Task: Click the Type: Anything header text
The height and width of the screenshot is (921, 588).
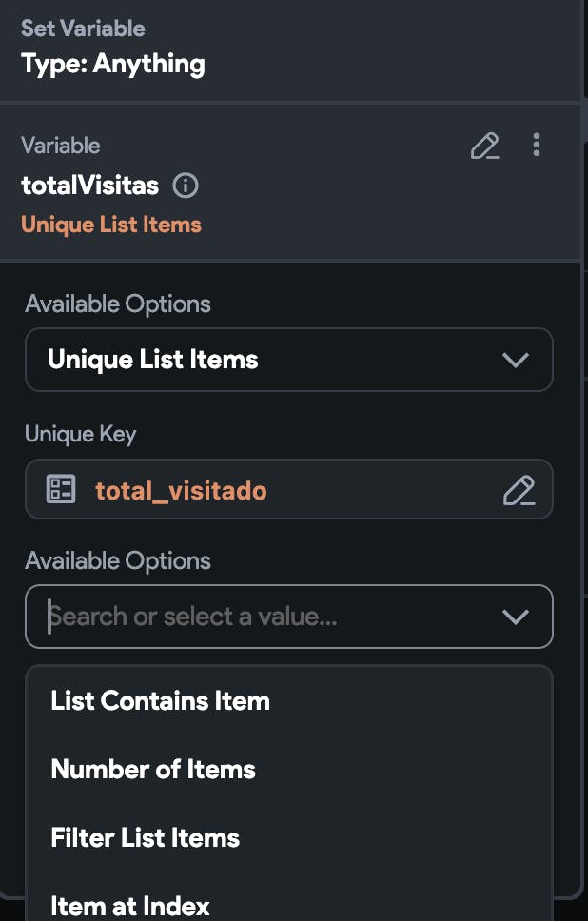Action: (112, 64)
